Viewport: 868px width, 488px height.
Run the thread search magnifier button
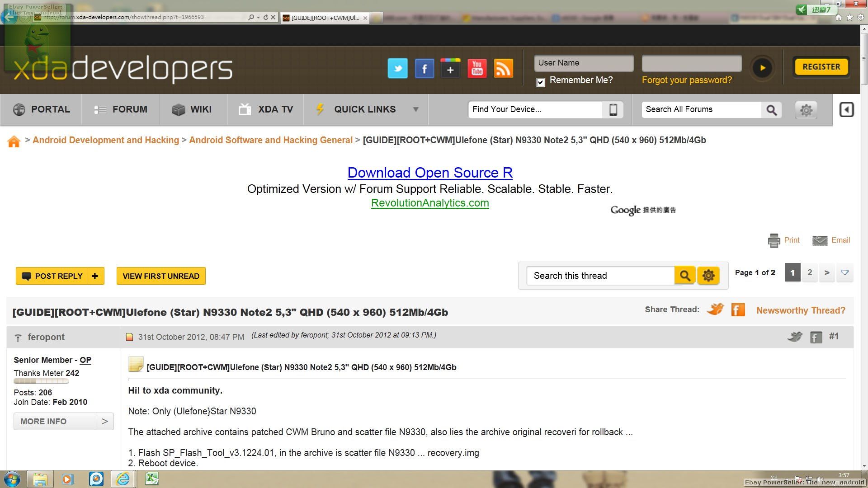point(685,276)
